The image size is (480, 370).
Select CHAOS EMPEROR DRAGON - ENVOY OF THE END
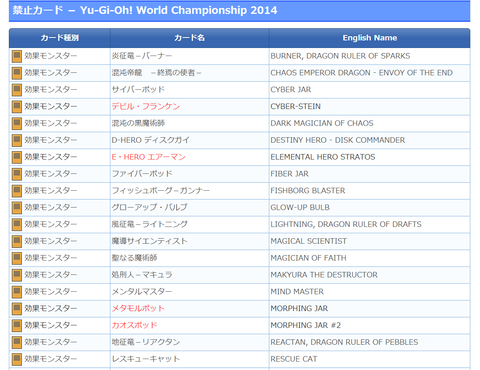pos(362,73)
